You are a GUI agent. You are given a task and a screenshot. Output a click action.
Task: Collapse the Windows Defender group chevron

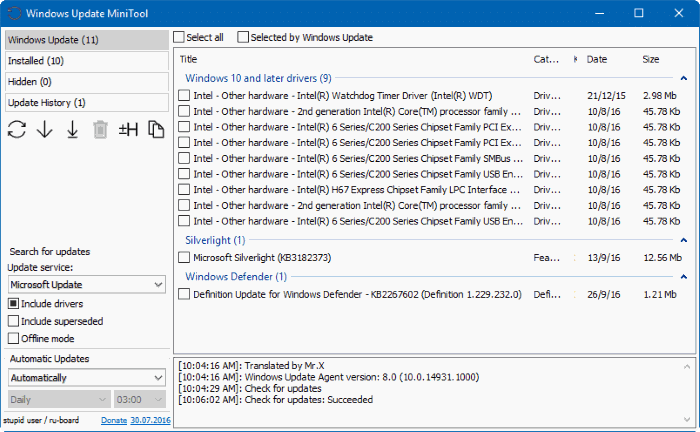(x=683, y=277)
